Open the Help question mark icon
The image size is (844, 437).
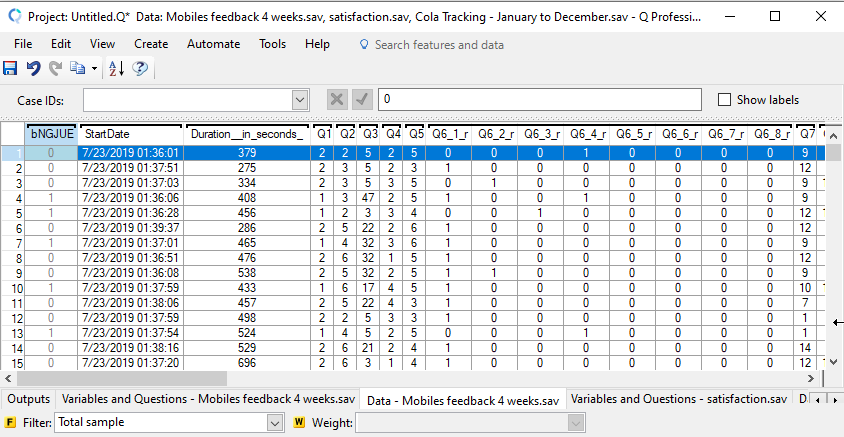[x=140, y=68]
